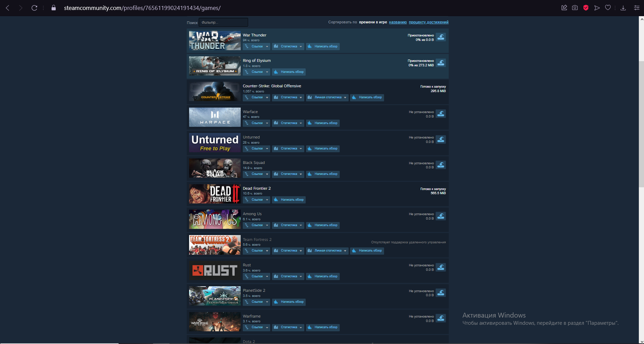Image resolution: width=644 pixels, height=344 pixels.
Task: Click the Ring of Elysium install icon
Action: [441, 63]
